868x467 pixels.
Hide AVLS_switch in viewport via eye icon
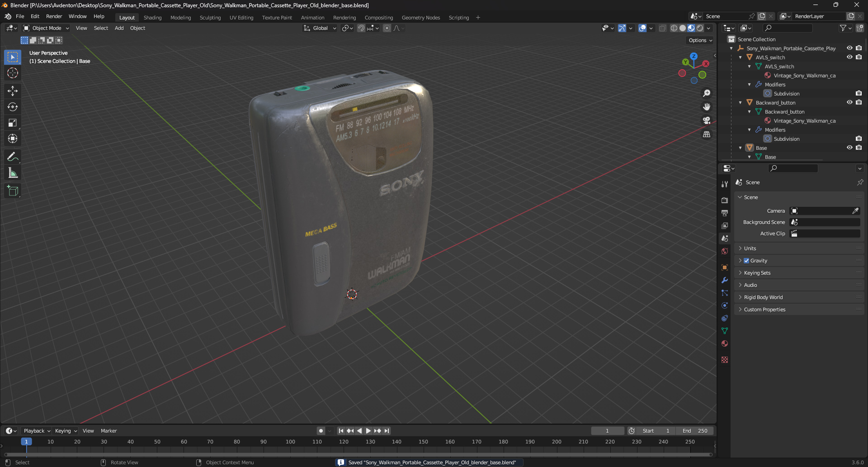(x=849, y=57)
